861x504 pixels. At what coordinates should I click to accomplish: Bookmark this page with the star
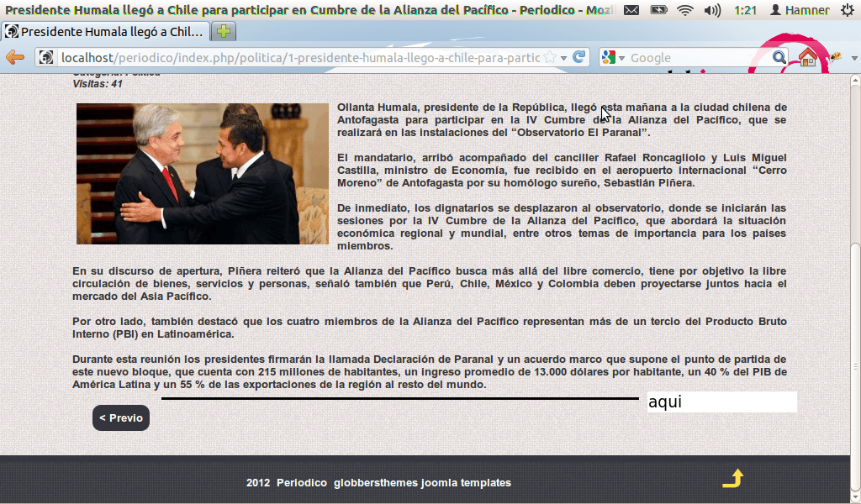tap(550, 57)
